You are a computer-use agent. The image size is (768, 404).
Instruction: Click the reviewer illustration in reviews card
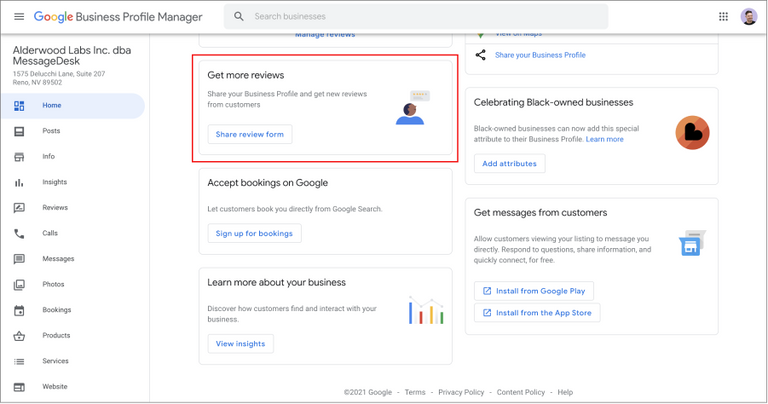point(412,107)
